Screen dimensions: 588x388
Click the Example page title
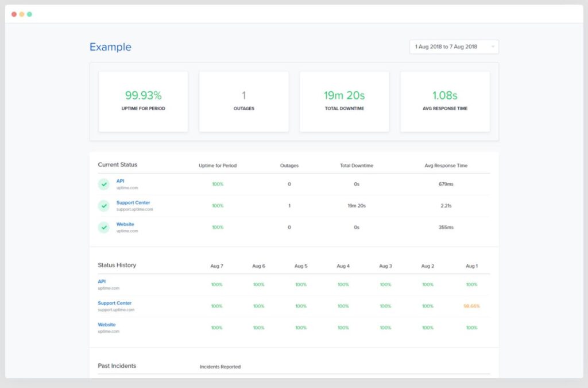[110, 47]
